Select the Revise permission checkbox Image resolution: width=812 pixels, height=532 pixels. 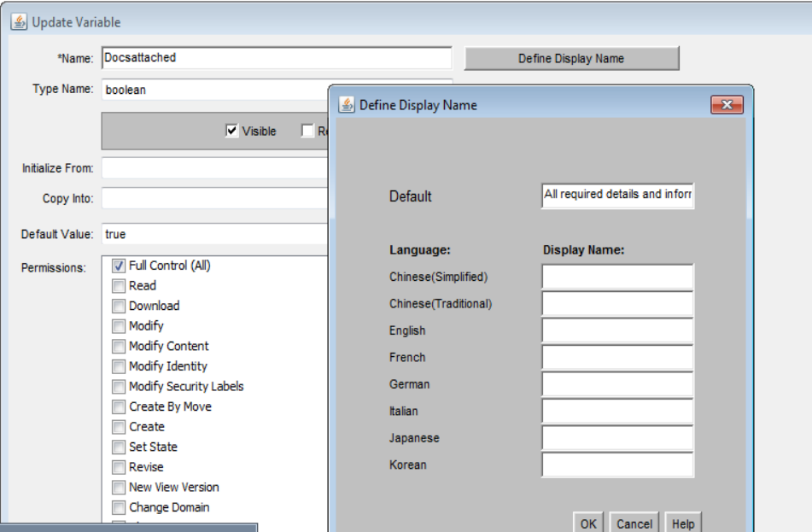pos(119,467)
